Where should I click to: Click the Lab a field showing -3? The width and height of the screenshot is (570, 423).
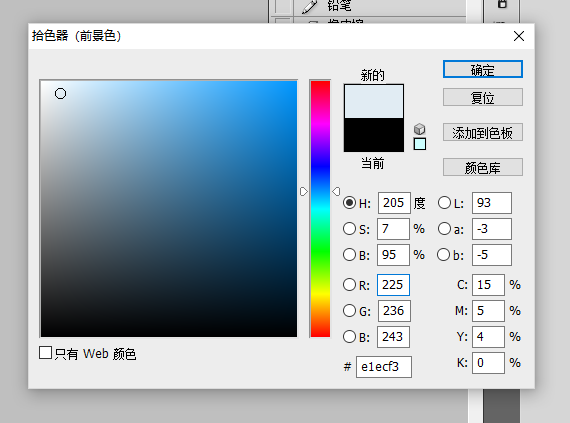tap(492, 229)
